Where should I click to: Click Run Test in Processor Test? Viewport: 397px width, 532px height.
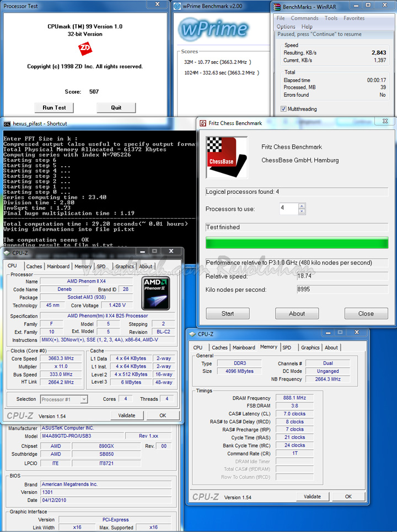click(54, 107)
